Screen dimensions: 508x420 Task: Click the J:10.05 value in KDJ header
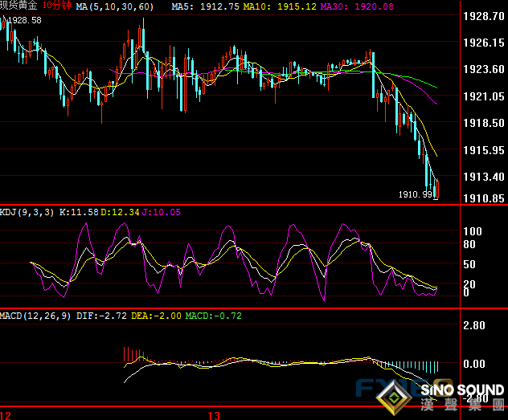[161, 212]
